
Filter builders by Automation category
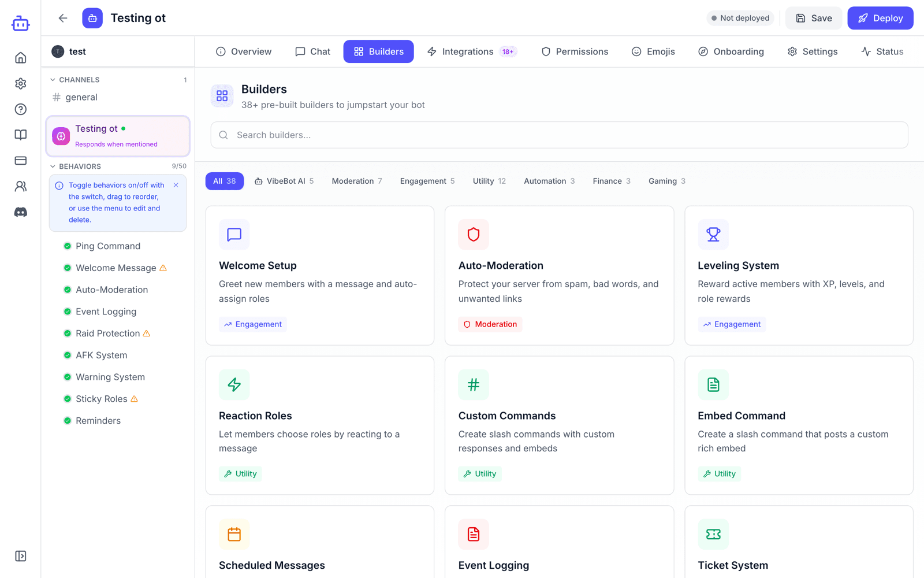[549, 181]
